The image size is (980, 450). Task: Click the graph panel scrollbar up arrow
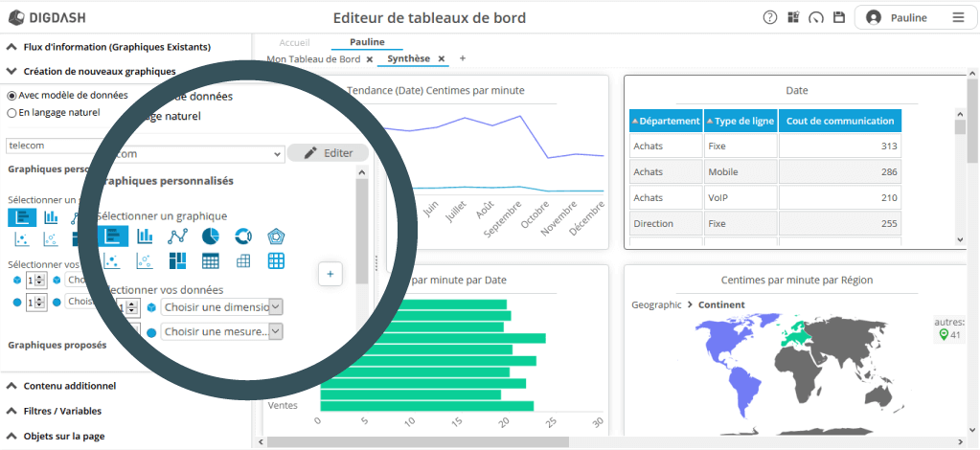coord(361,171)
